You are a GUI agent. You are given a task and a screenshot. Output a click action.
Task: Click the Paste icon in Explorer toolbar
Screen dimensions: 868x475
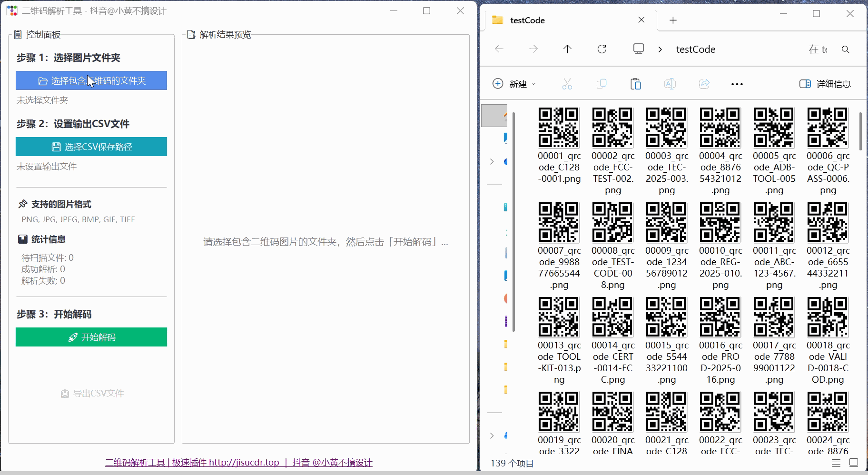[x=636, y=83]
